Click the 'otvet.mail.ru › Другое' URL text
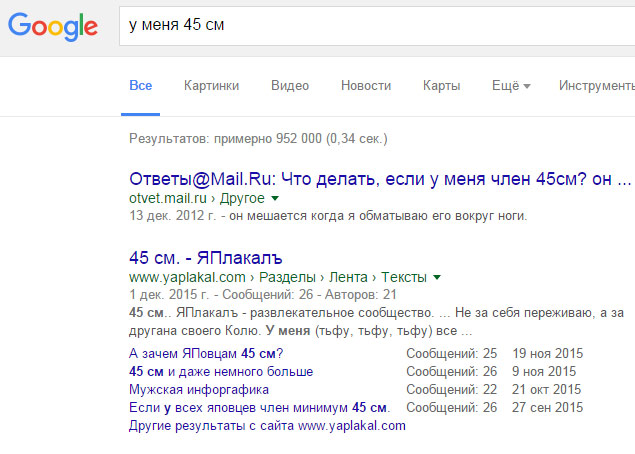Image resolution: width=635 pixels, height=454 pixels. [197, 198]
